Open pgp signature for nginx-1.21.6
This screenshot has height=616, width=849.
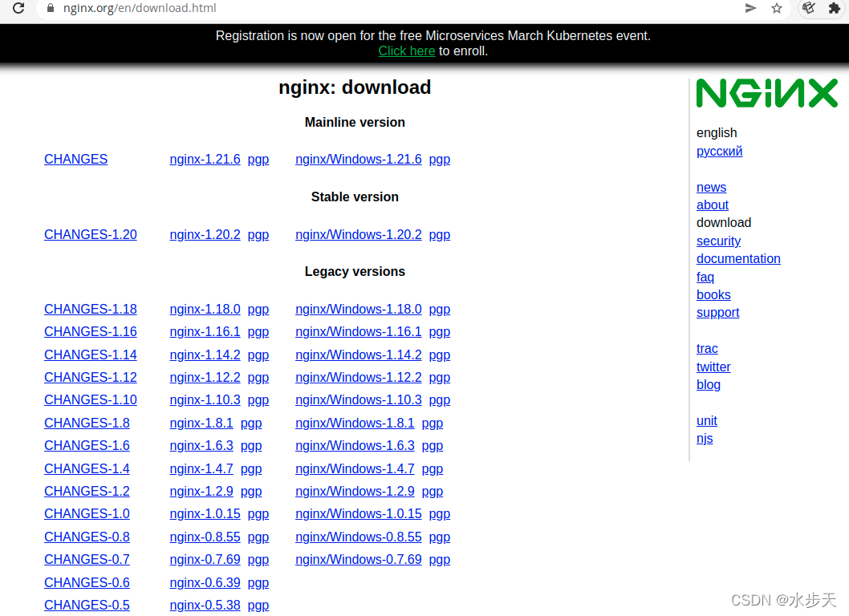258,160
